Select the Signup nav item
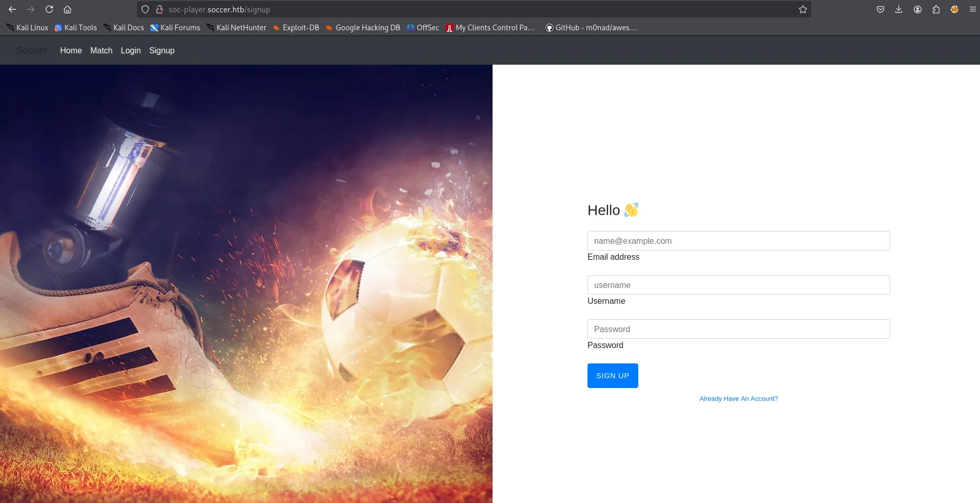The image size is (980, 503). coord(162,50)
